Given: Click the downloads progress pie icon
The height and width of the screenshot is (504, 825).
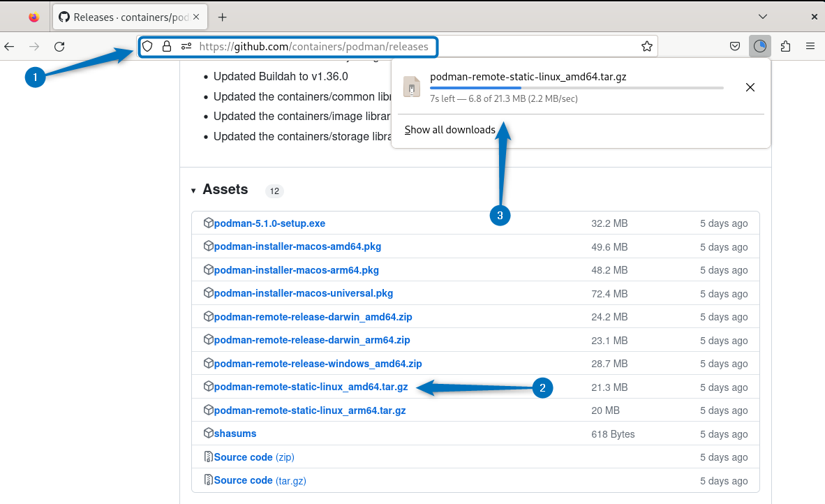Looking at the screenshot, I should click(x=759, y=45).
